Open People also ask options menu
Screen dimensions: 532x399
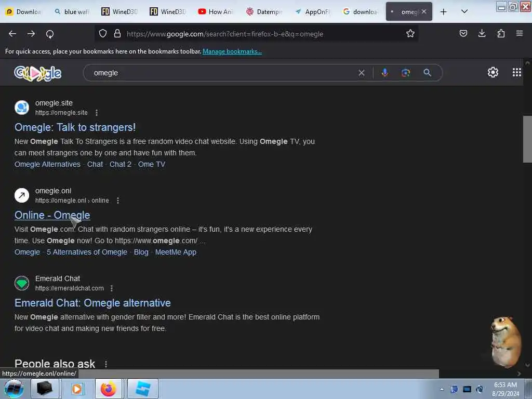coord(106,364)
